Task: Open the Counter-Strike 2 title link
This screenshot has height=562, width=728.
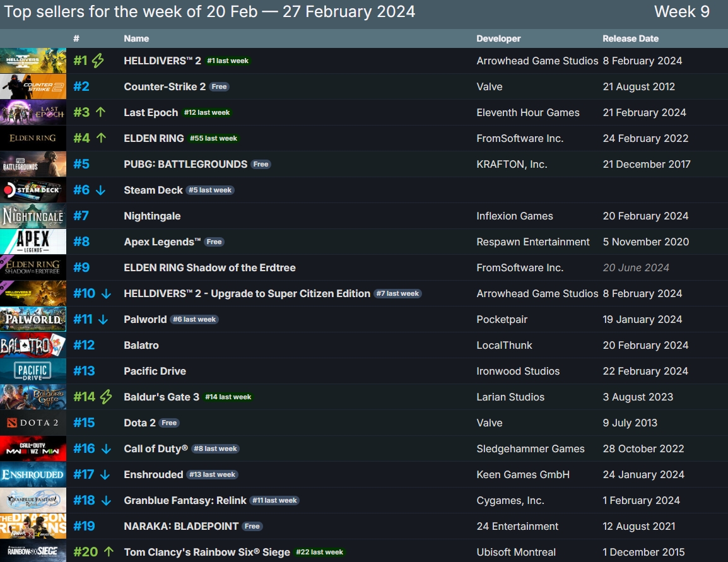Action: click(165, 87)
